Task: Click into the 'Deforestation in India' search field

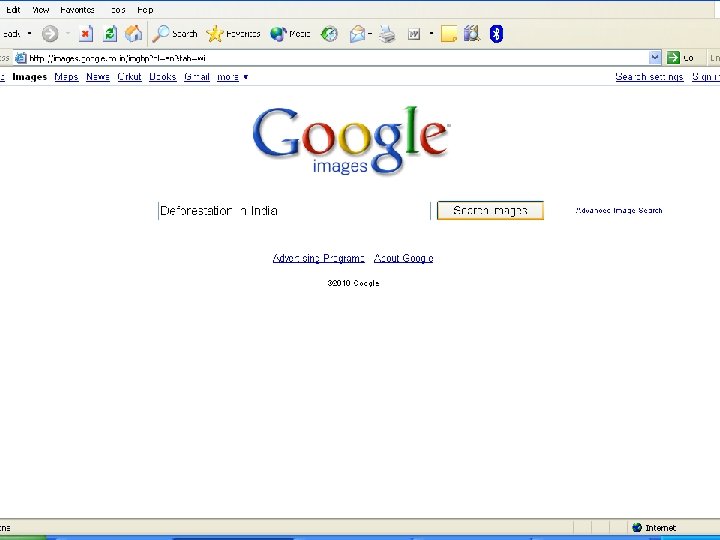Action: pos(294,211)
